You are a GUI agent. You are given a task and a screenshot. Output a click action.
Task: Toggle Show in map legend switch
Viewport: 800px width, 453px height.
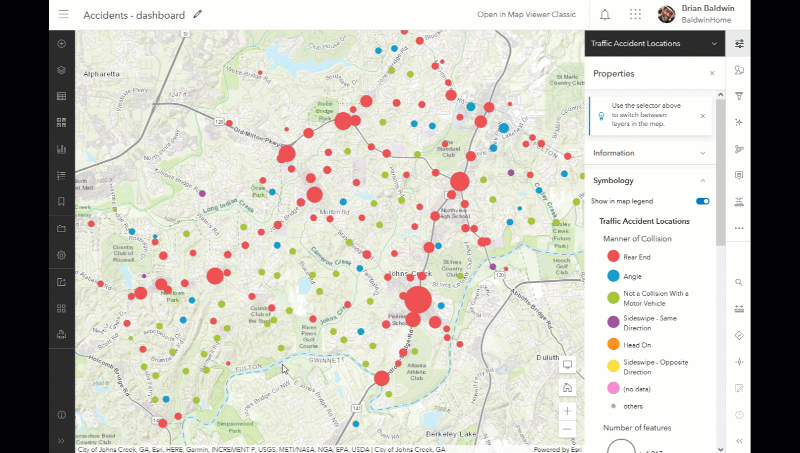703,201
